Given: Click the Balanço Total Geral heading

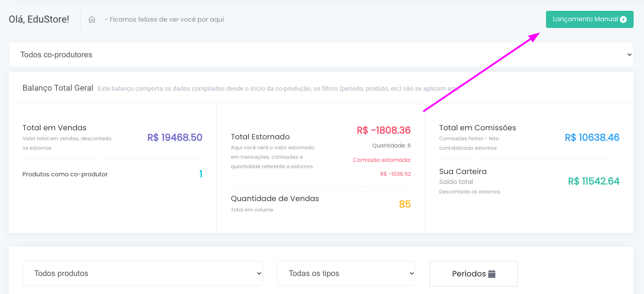Looking at the screenshot, I should pos(58,88).
